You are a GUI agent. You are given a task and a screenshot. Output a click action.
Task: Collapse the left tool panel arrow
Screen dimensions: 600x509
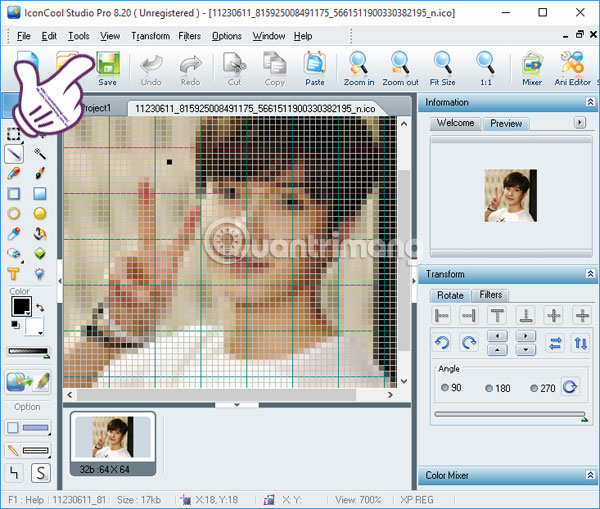pos(60,281)
